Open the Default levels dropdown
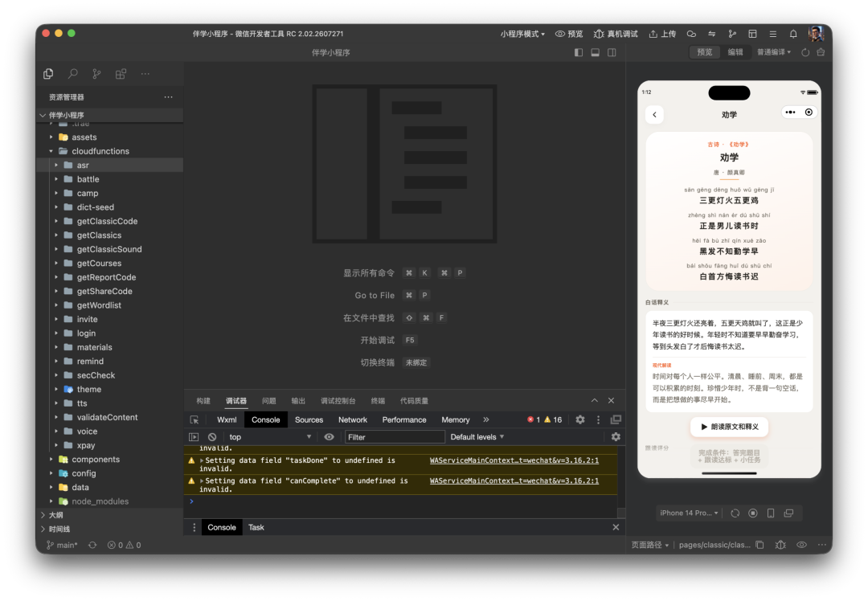Image resolution: width=868 pixels, height=601 pixels. pyautogui.click(x=477, y=436)
